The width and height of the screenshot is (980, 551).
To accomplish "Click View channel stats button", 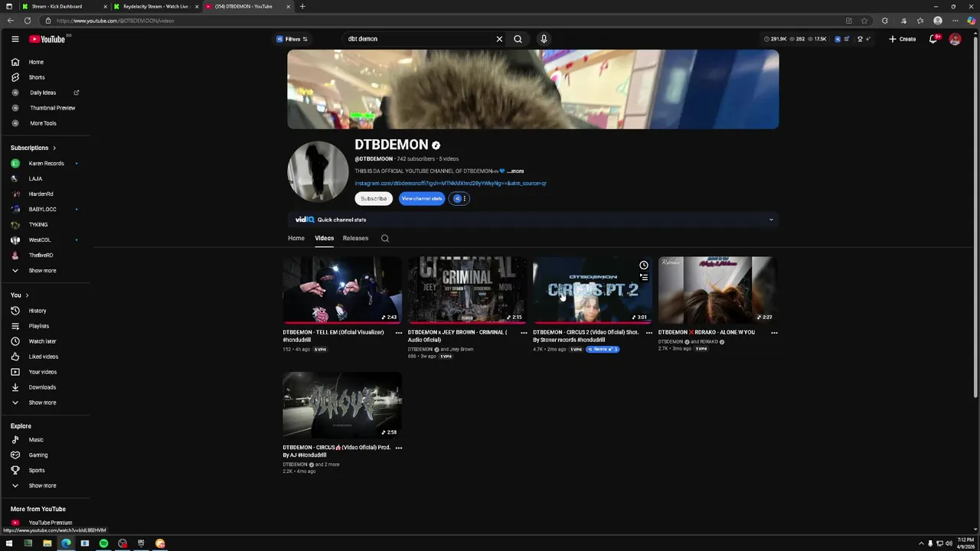I will click(x=422, y=199).
